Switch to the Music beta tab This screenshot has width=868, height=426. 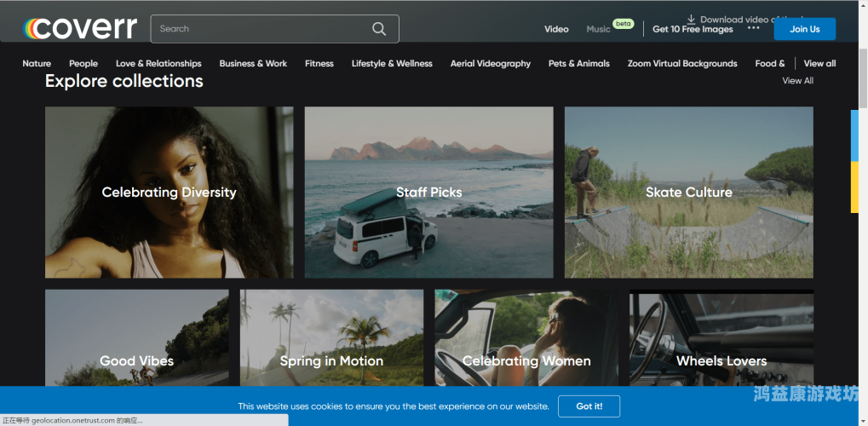click(599, 29)
